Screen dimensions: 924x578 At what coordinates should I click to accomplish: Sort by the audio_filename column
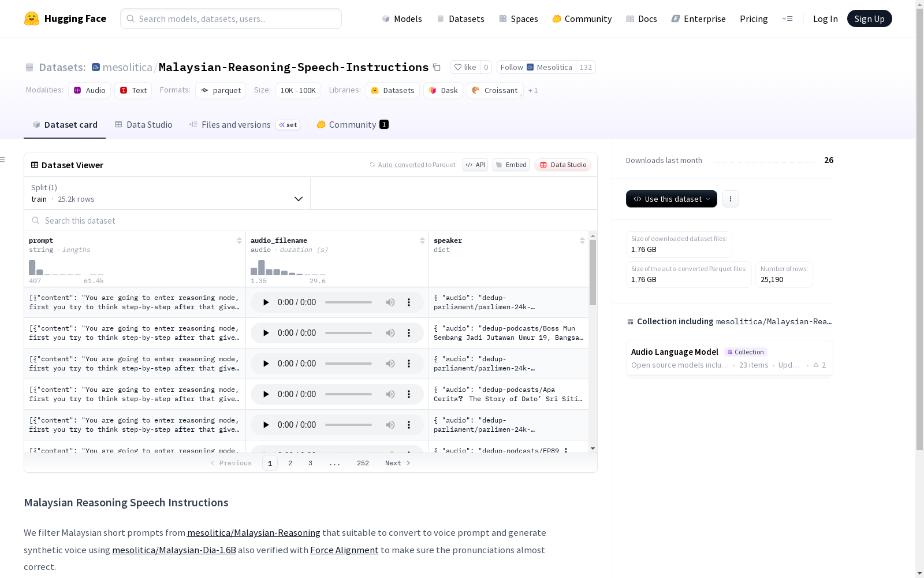pos(422,240)
